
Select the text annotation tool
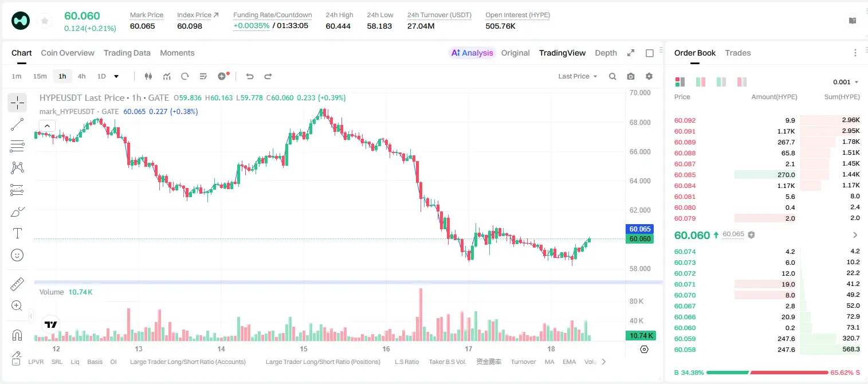coord(17,233)
